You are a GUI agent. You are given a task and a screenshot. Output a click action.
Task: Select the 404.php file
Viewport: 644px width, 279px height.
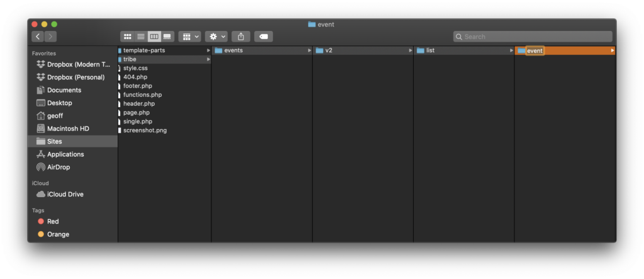click(x=164, y=77)
